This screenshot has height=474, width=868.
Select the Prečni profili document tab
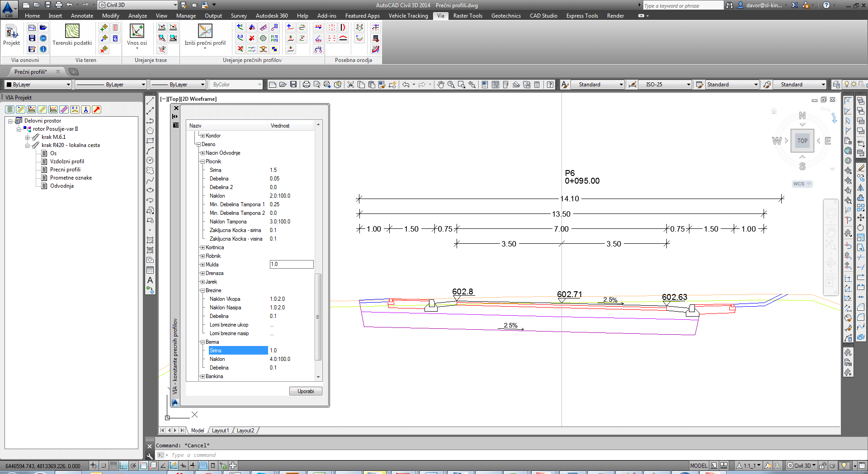click(x=31, y=71)
